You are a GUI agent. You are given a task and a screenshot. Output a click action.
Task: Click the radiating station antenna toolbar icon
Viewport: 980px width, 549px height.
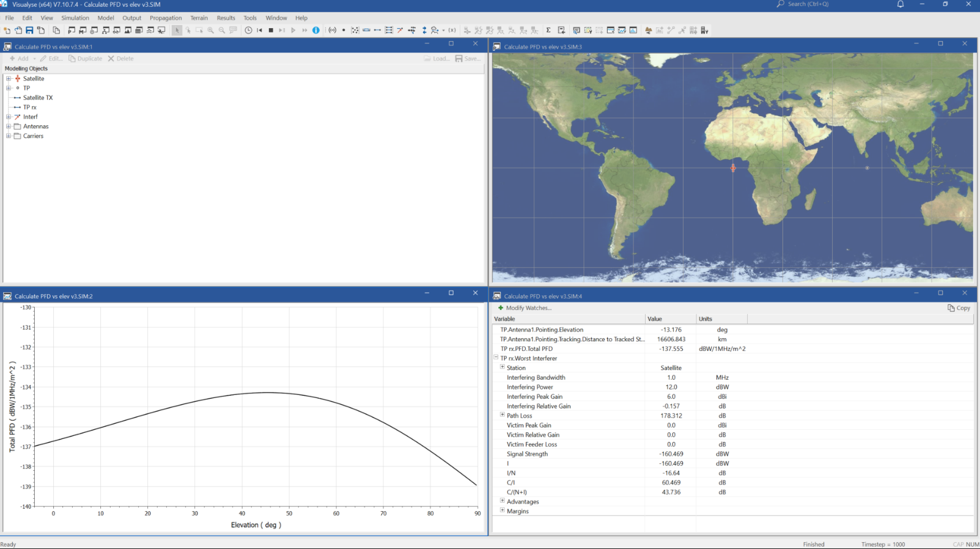tap(333, 30)
